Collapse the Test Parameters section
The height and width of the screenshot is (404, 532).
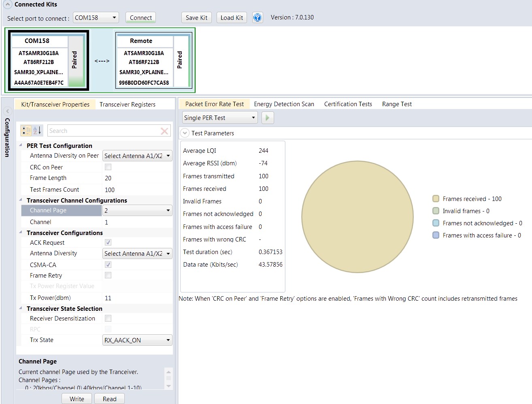click(185, 133)
